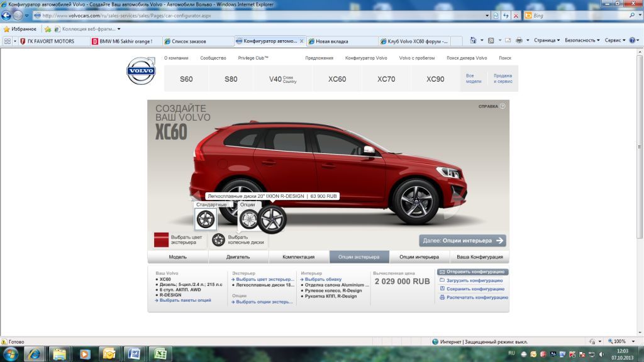The image size is (644, 362).
Task: Stop loading with the red X icon
Action: 516,16
